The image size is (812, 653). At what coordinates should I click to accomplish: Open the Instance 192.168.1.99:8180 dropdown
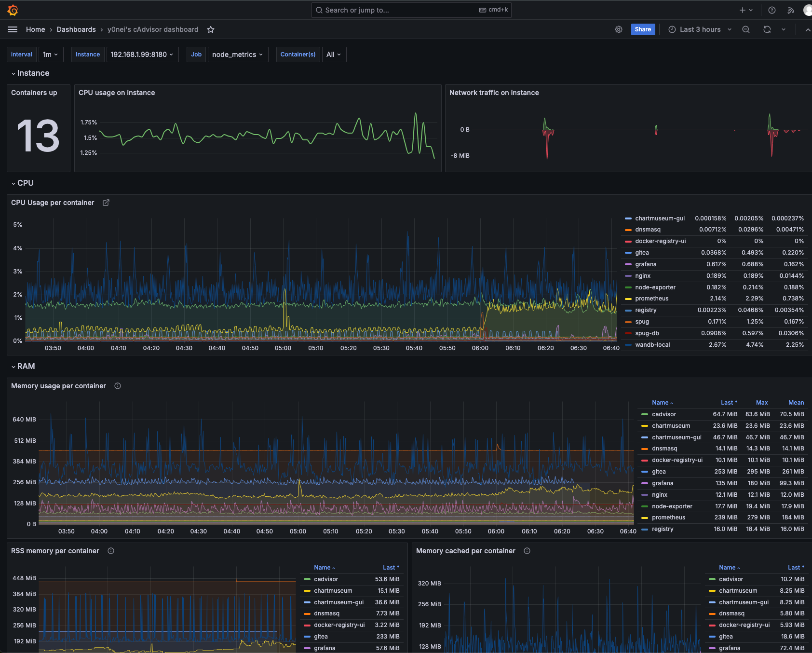point(142,54)
